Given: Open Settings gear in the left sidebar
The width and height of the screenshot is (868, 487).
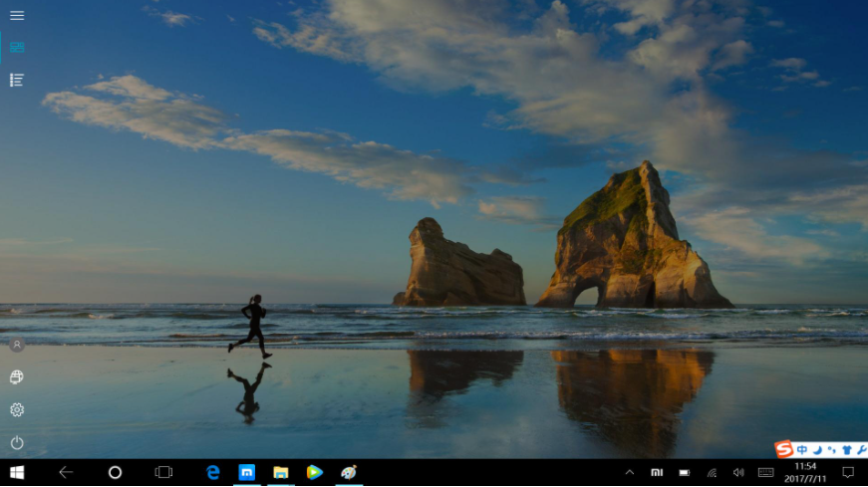Looking at the screenshot, I should point(17,409).
